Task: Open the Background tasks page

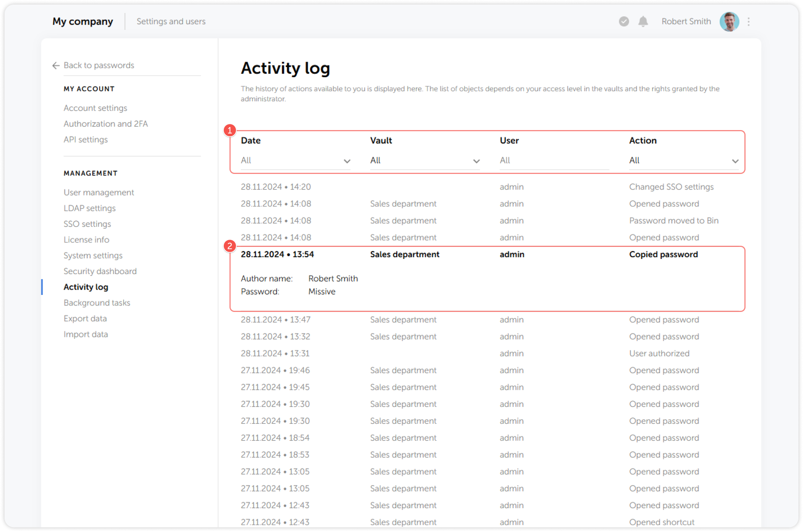Action: (x=97, y=302)
